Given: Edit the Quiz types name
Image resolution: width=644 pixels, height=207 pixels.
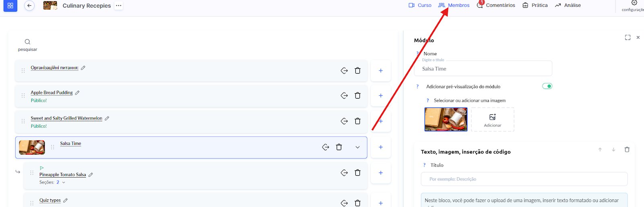Looking at the screenshot, I should [65, 200].
